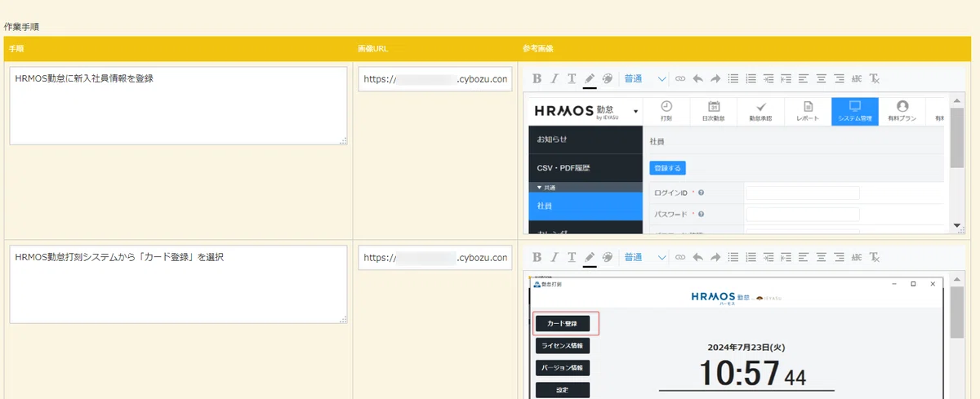
Task: Open background color palette in カード登録 row's editor
Action: click(x=608, y=257)
